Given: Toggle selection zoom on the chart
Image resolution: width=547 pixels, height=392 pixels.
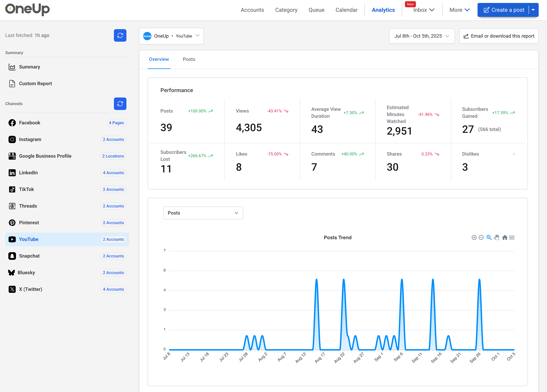Looking at the screenshot, I should click(x=489, y=237).
